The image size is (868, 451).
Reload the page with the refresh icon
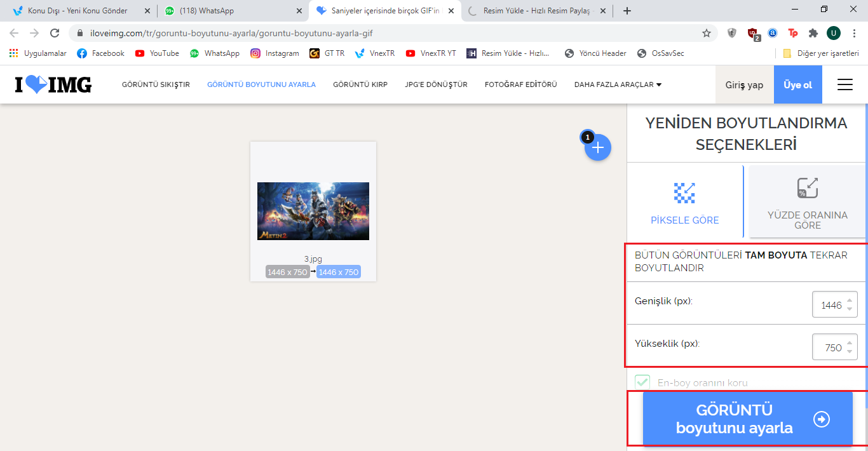(55, 33)
